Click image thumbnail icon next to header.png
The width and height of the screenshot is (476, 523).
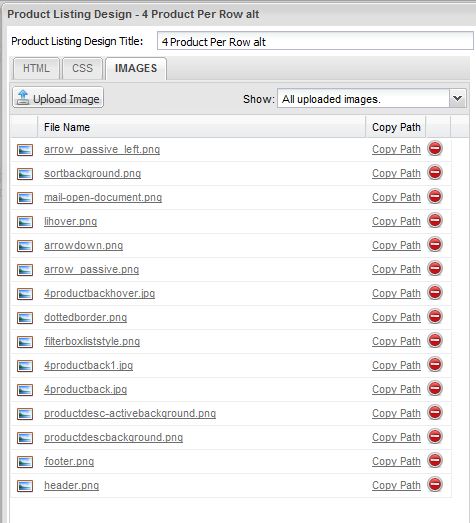coord(25,486)
